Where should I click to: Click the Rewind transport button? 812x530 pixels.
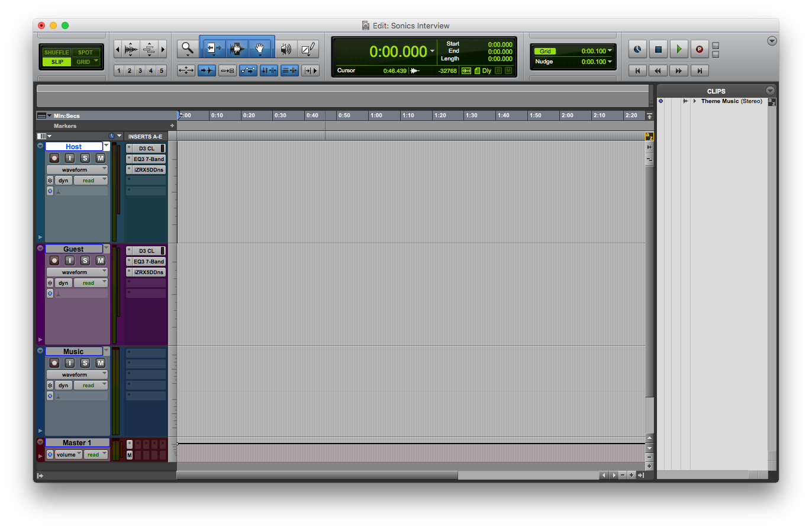tap(658, 70)
